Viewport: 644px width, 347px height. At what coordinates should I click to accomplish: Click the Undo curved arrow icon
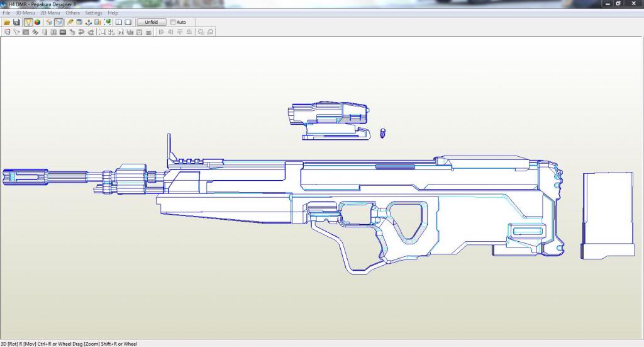81,32
